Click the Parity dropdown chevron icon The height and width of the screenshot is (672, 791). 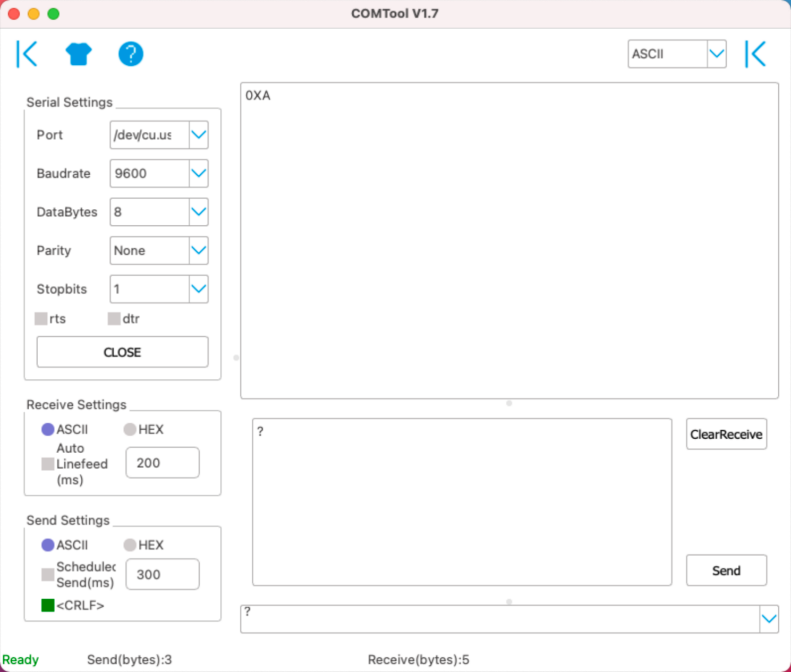tap(198, 250)
